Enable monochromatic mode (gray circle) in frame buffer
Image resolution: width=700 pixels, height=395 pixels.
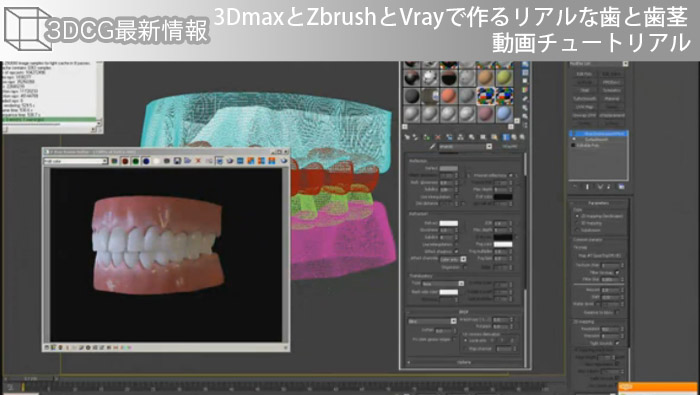(167, 161)
